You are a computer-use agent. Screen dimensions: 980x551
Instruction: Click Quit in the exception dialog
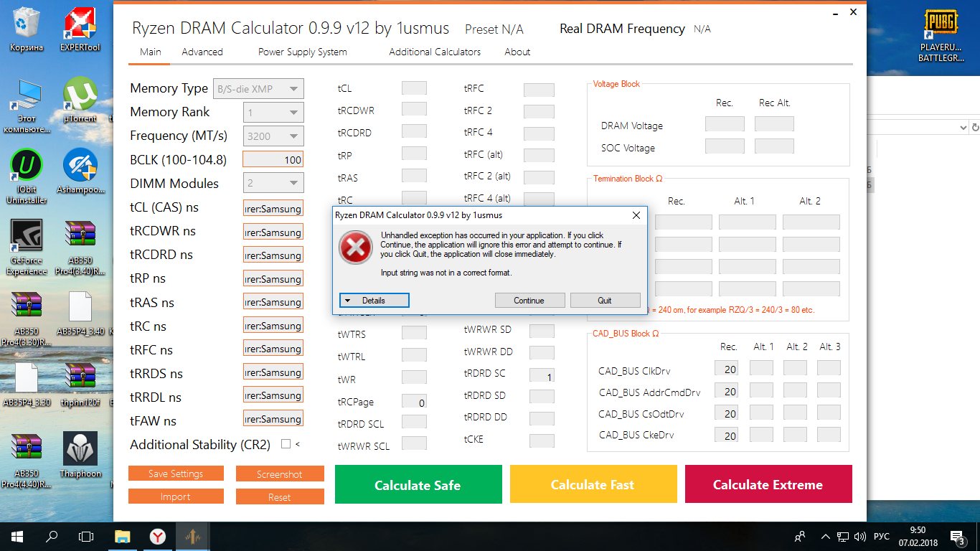tap(605, 301)
